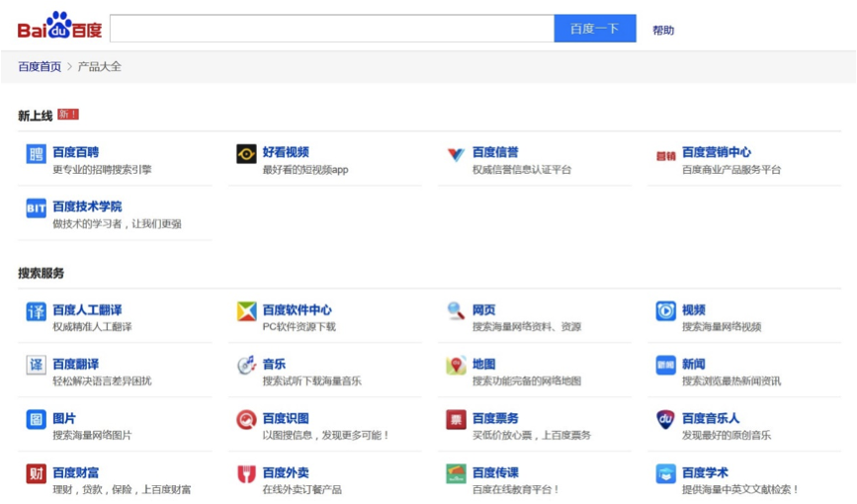
Task: Open the 百度传课 link
Action: coord(495,472)
